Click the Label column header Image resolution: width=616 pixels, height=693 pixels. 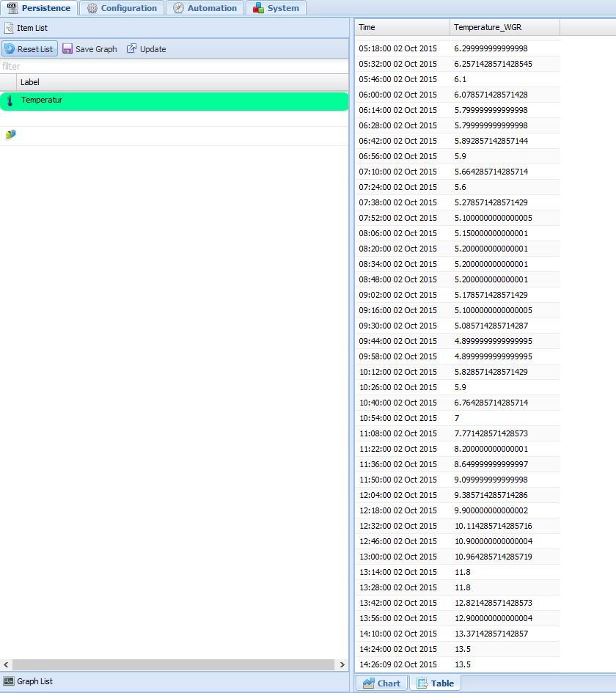[x=182, y=82]
